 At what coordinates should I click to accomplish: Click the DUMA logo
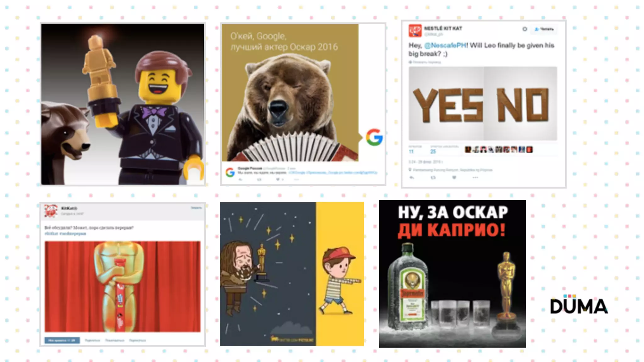579,305
